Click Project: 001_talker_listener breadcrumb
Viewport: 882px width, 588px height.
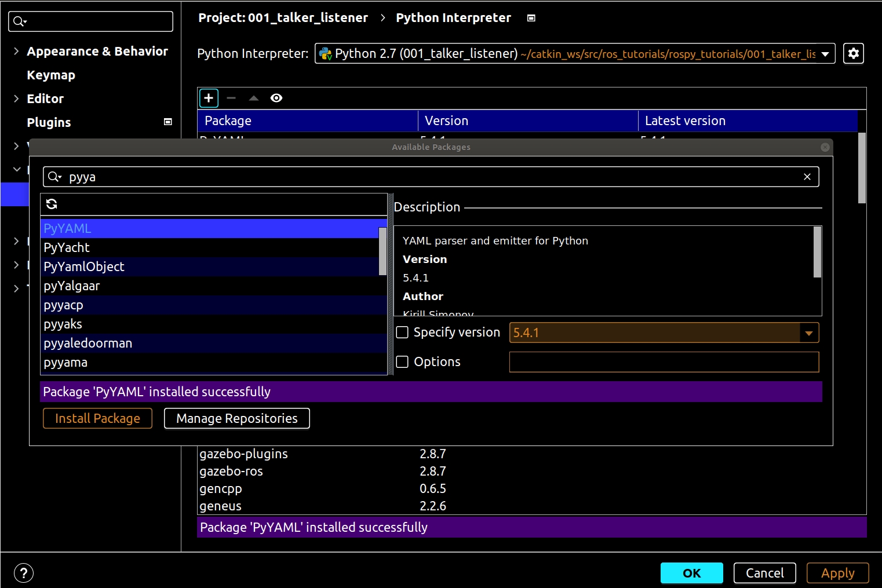click(283, 18)
